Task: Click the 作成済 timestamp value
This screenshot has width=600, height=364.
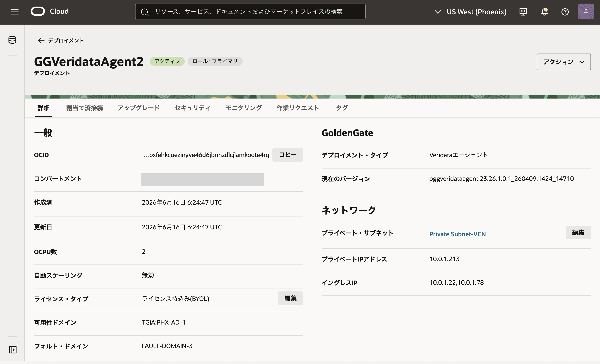Action: (x=182, y=202)
